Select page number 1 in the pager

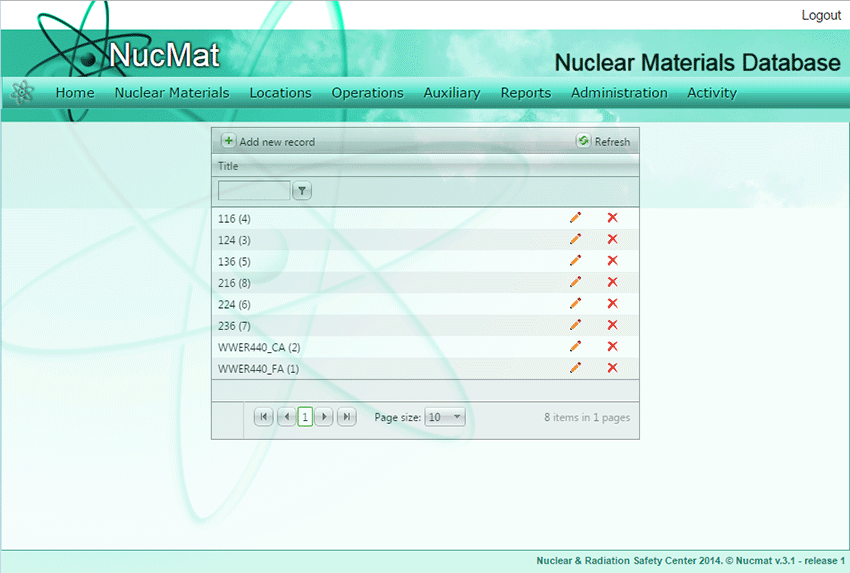coord(305,417)
